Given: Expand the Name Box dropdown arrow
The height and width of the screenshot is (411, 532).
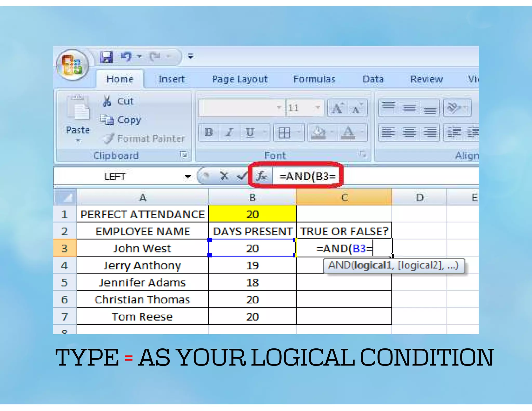Looking at the screenshot, I should [x=188, y=177].
